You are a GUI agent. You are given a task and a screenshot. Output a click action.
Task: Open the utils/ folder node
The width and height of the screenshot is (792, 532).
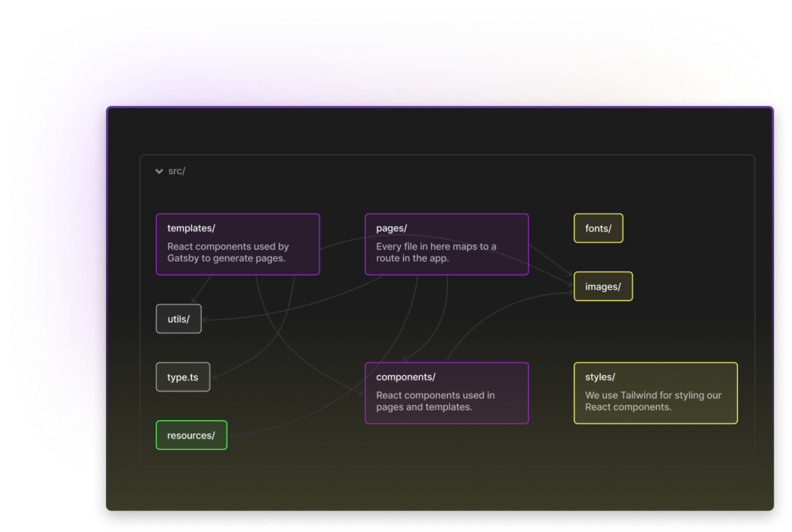[x=179, y=318]
